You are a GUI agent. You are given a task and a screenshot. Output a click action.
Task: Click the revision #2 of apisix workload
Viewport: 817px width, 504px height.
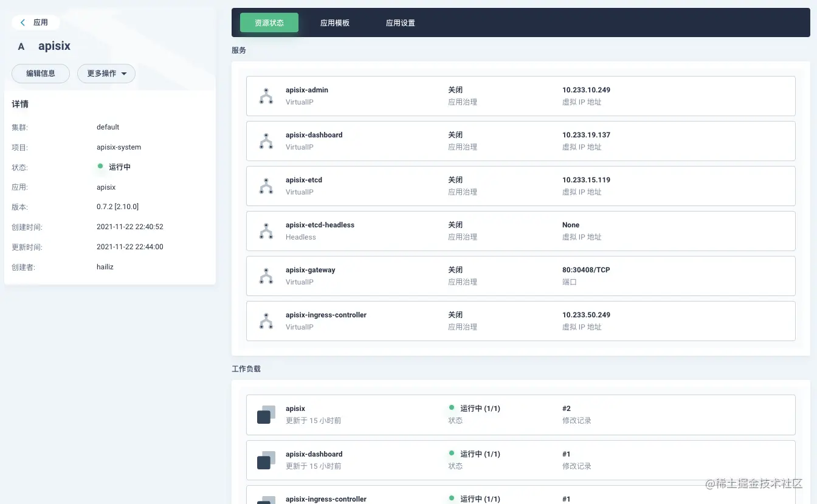[x=567, y=409]
